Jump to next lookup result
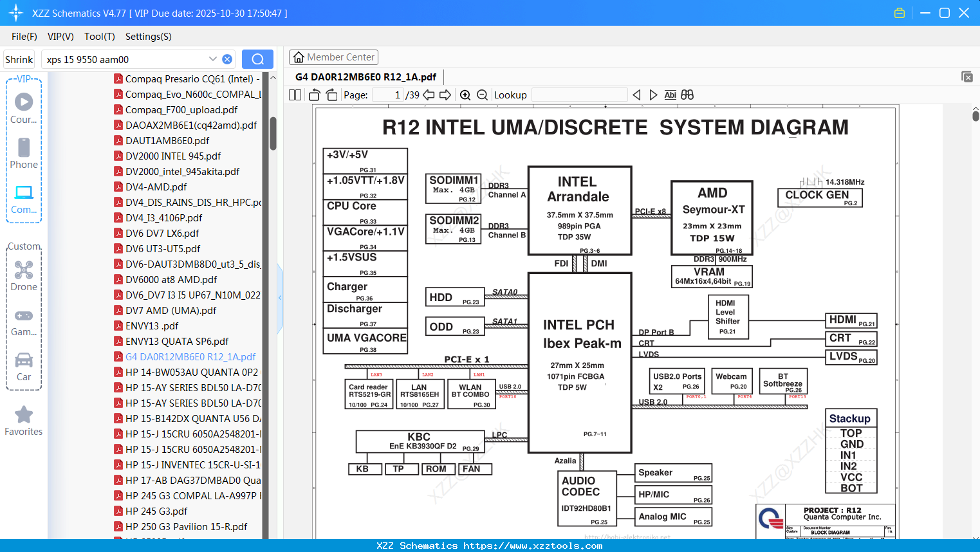 pos(653,95)
